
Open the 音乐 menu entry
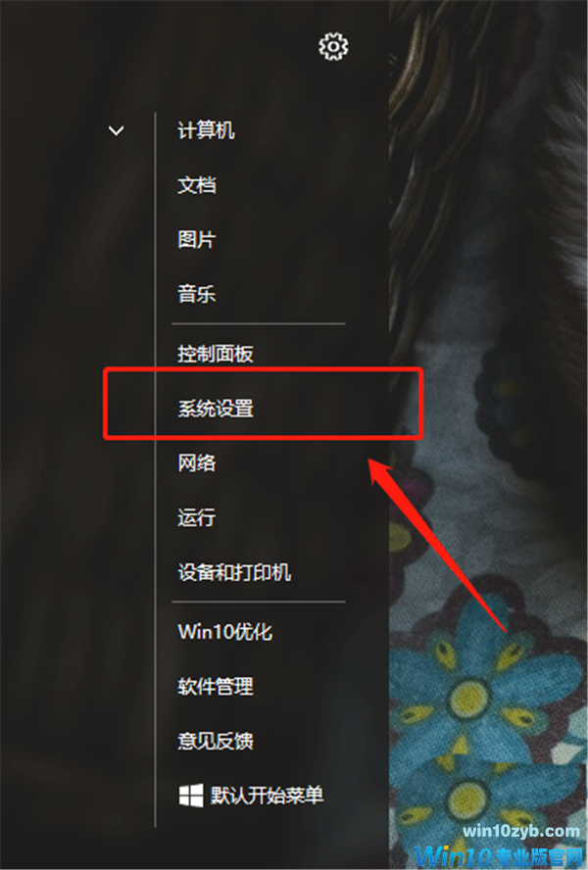point(197,294)
